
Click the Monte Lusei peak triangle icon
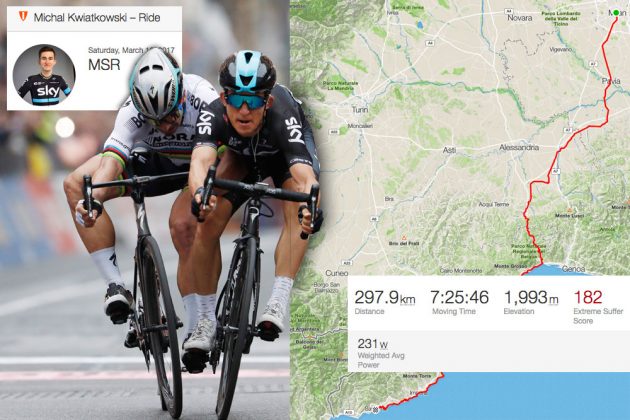pos(569,210)
